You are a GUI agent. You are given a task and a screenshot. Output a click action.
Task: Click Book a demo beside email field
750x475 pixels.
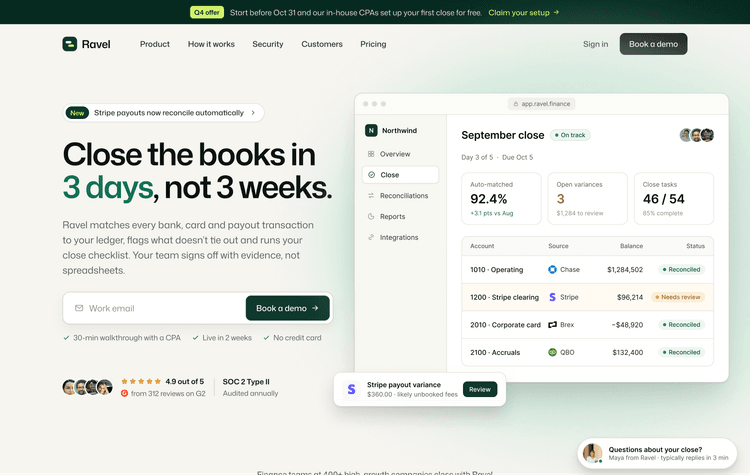click(287, 308)
